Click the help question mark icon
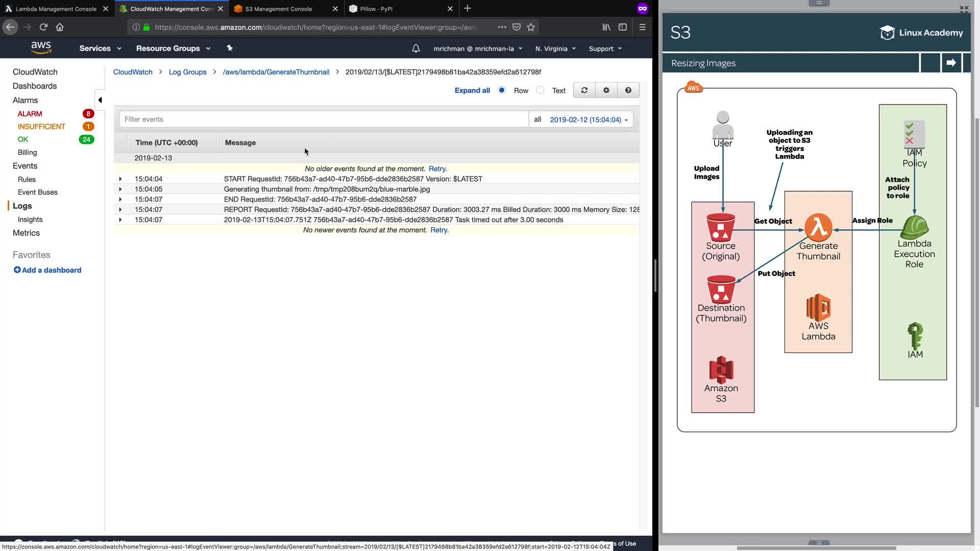Screen dimensions: 980x551 (x=628, y=90)
